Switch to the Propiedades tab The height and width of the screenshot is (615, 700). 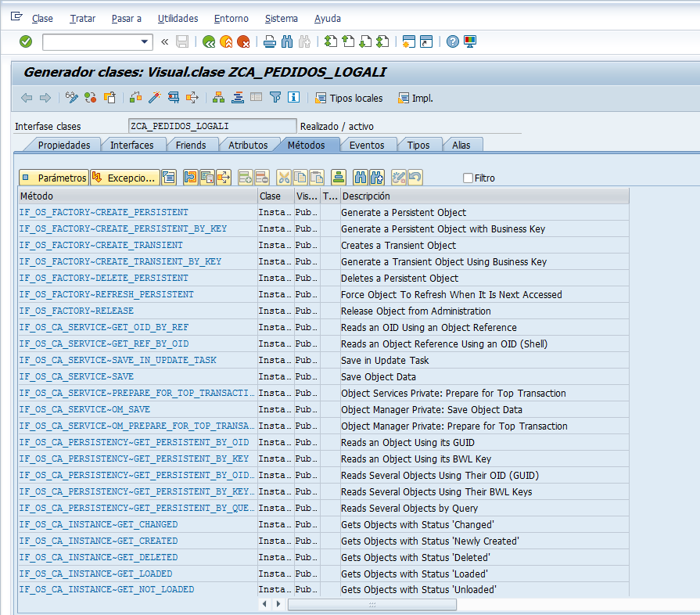pyautogui.click(x=64, y=146)
